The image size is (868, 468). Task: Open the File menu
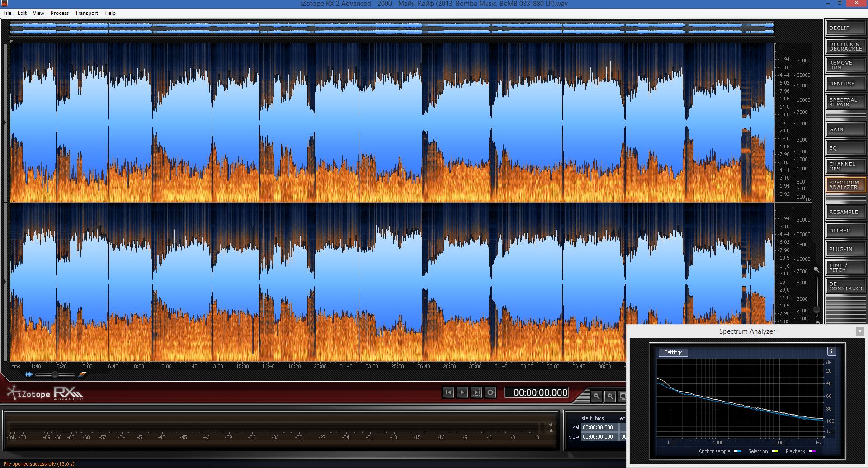coord(7,13)
